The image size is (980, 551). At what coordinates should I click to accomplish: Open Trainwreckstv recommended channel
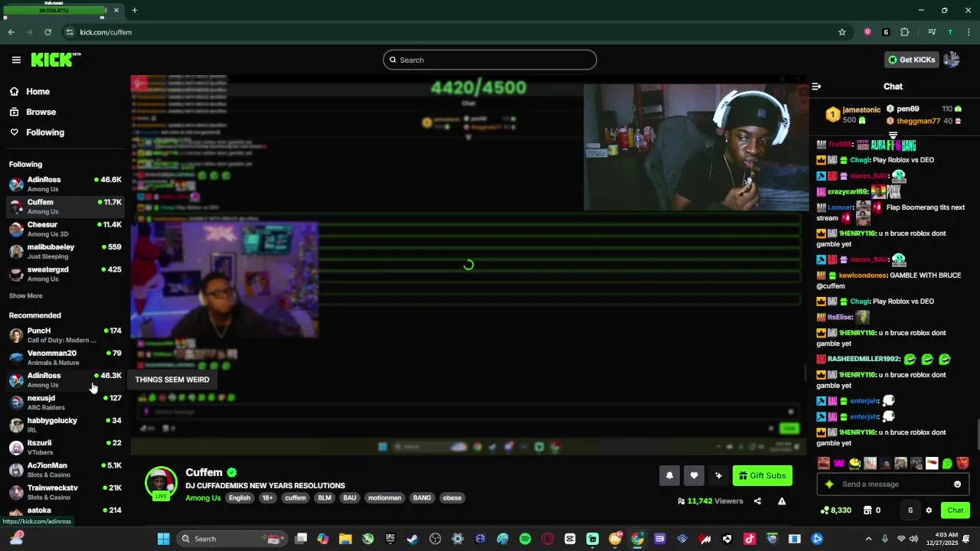(65, 492)
